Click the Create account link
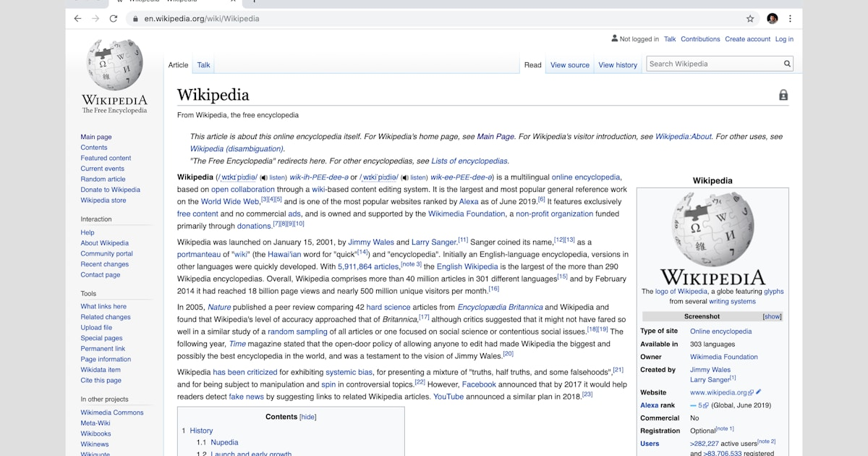 (746, 39)
